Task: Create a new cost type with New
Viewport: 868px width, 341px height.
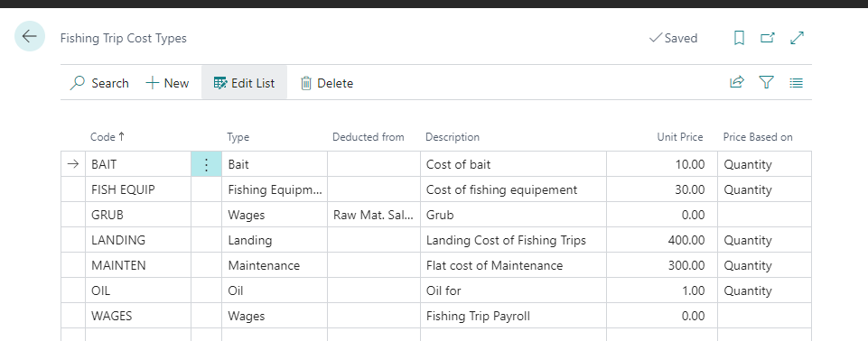Action: [167, 83]
